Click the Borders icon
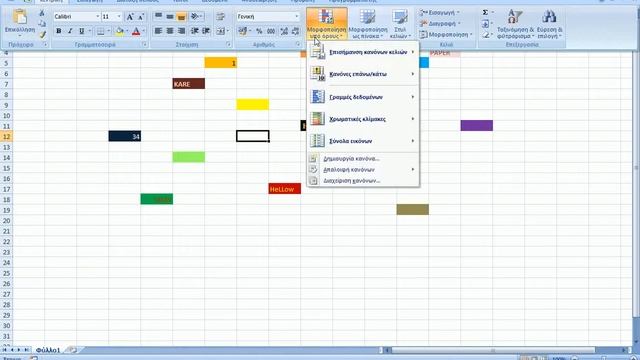This screenshot has width=640, height=360. [101, 31]
